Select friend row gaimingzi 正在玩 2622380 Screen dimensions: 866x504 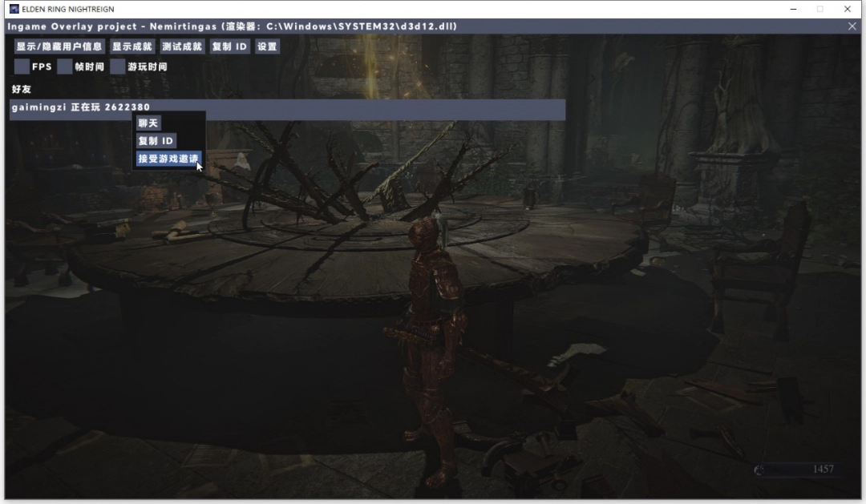(288, 109)
